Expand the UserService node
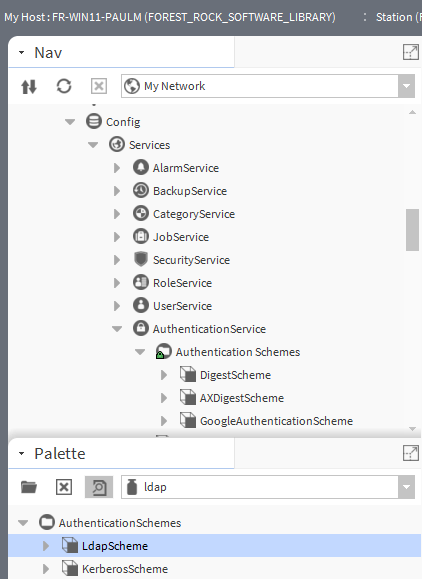 coord(117,306)
